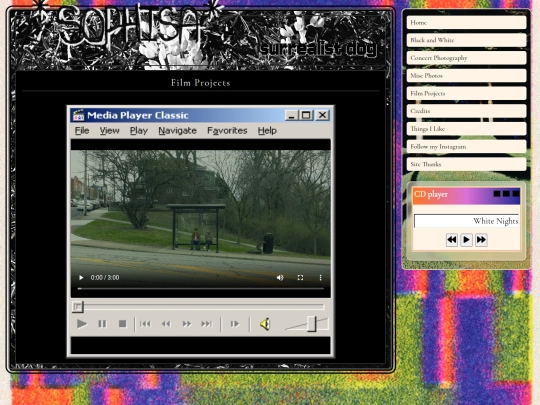Maximize the Media Player Classic window
Screen dimensions: 540x405
click(x=306, y=115)
